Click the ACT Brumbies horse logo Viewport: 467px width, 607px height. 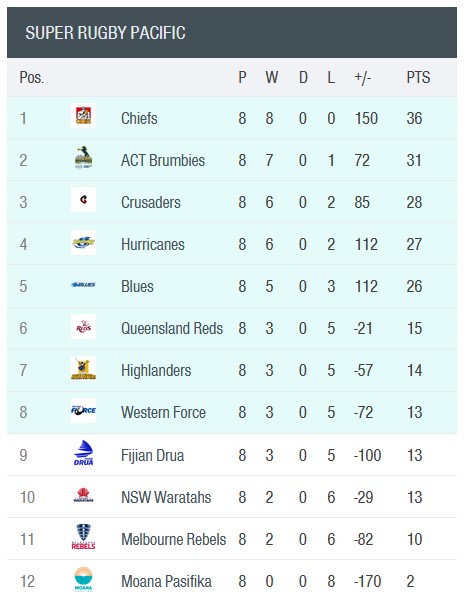(83, 158)
